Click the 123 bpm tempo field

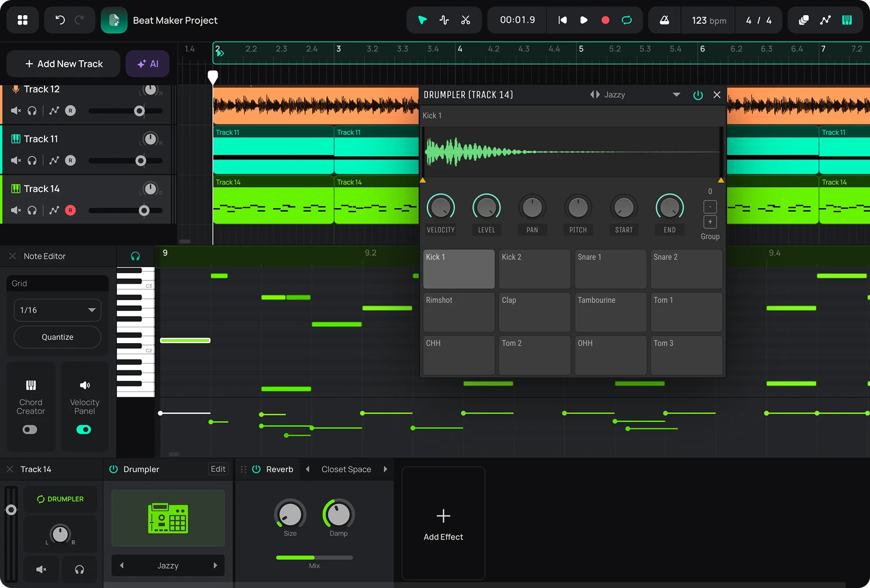pos(709,20)
